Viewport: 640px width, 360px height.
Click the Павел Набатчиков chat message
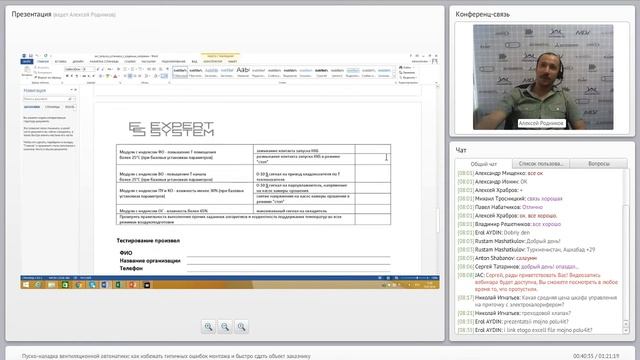500,207
